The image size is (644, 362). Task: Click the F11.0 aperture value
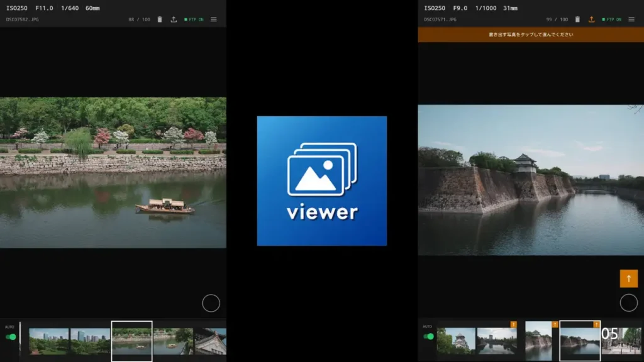pos(44,8)
